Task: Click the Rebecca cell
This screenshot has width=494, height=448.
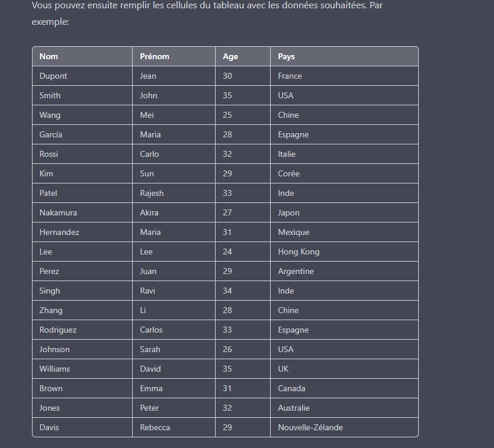Action: point(174,427)
